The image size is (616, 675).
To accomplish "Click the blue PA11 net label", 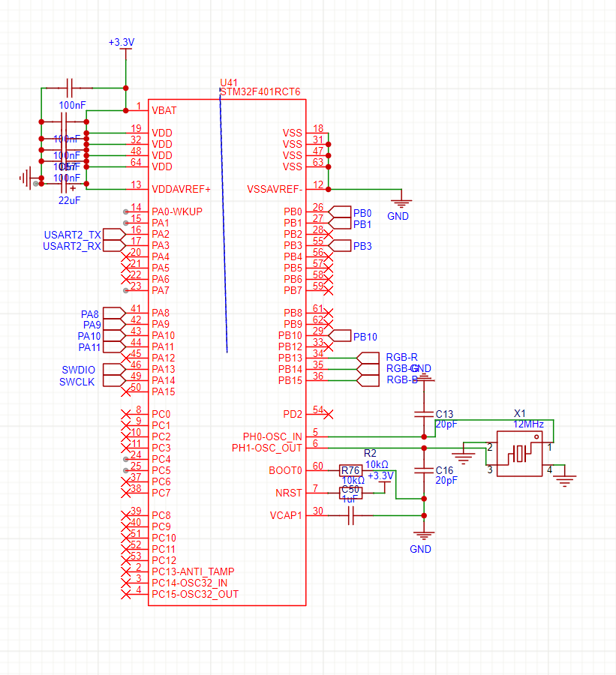I will [89, 347].
